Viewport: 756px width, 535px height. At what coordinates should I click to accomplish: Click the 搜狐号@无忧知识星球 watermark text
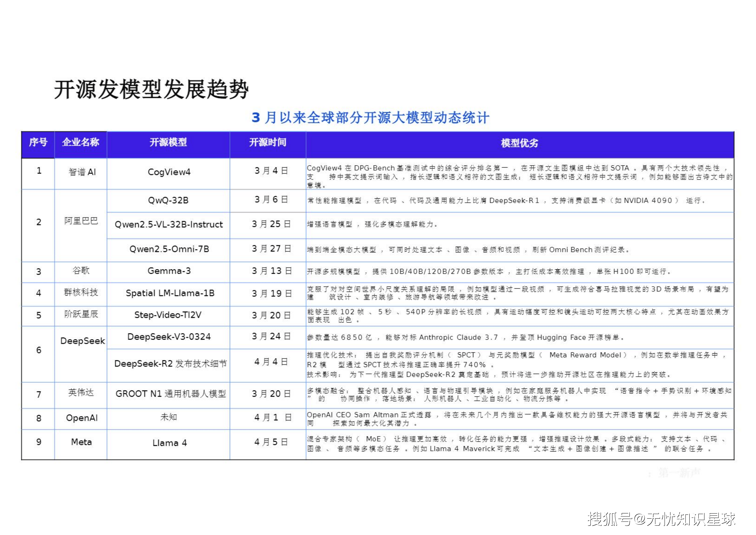tap(661, 519)
